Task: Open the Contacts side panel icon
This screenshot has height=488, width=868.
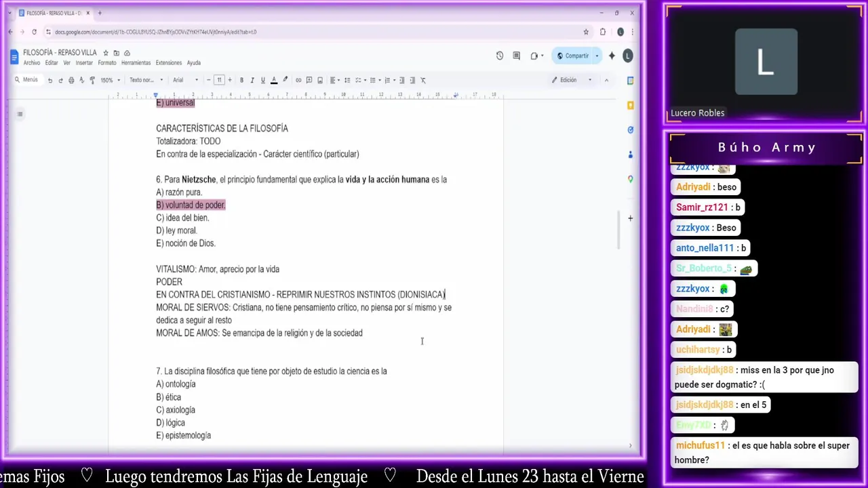Action: pos(631,155)
